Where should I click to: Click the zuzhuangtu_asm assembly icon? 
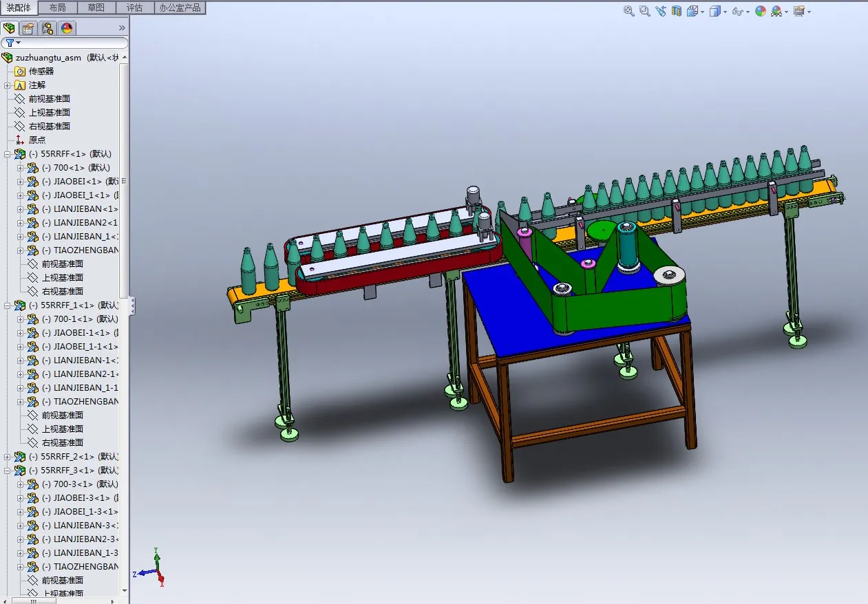click(x=8, y=58)
